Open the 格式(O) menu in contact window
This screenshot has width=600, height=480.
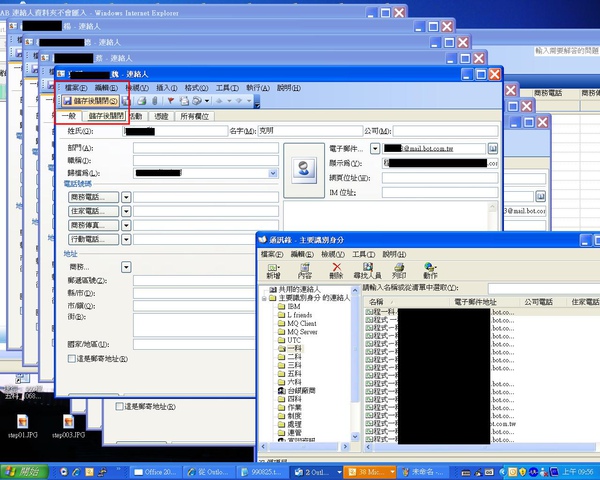click(x=196, y=88)
